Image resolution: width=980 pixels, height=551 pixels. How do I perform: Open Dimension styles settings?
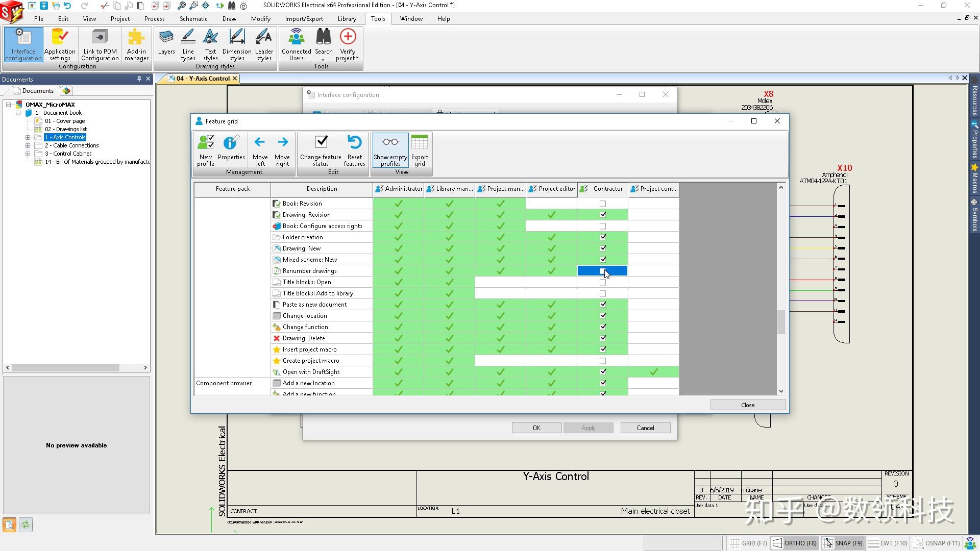click(x=236, y=45)
